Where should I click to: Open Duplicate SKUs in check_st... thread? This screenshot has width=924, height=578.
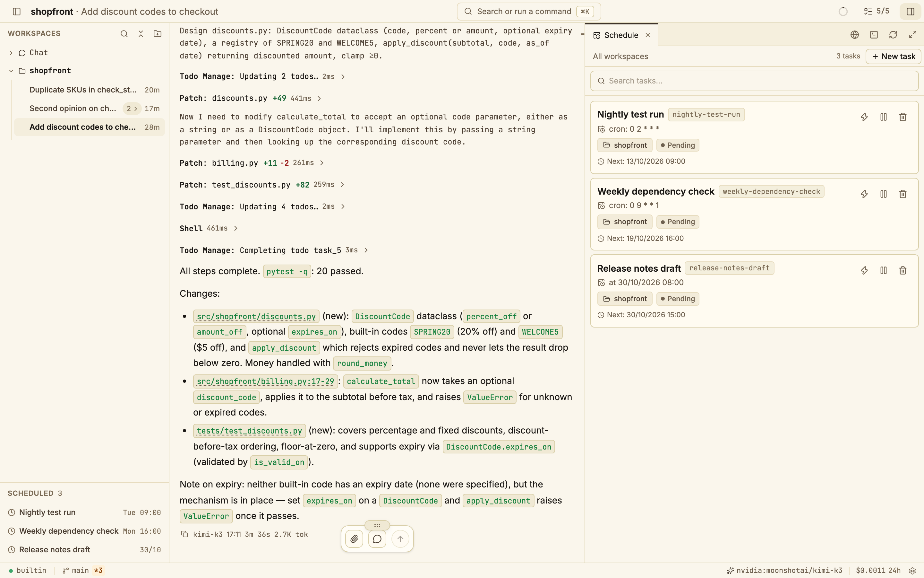89,90
